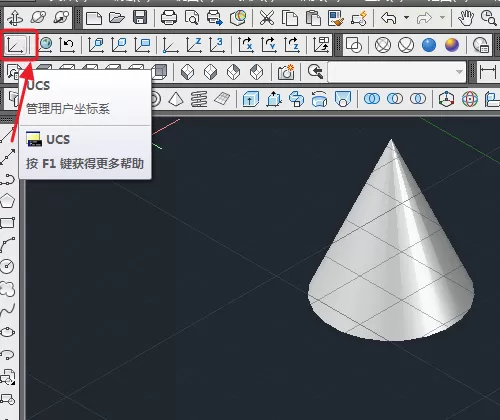This screenshot has width=500, height=420.
Task: Click the Create Camera icon
Action: pyautogui.click(x=286, y=72)
